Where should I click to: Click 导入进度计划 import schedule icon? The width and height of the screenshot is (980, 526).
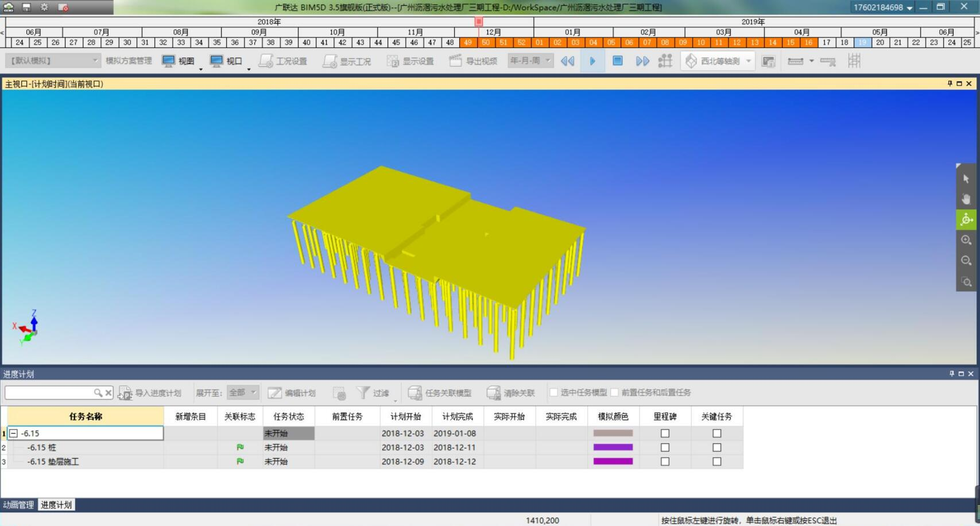pos(125,393)
